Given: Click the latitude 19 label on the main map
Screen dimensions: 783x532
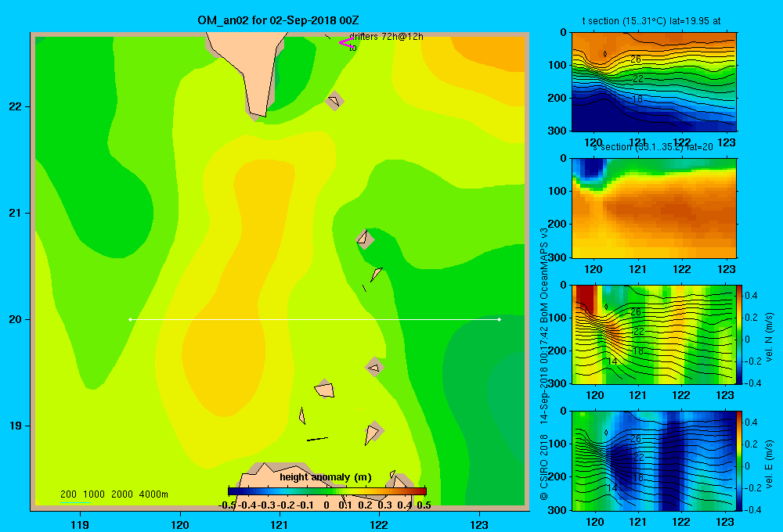Looking at the screenshot, I should 16,426.
